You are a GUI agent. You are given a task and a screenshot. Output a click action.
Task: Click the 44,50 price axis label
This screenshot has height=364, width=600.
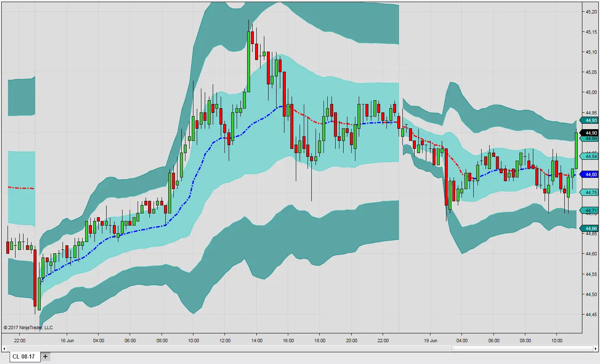point(591,294)
